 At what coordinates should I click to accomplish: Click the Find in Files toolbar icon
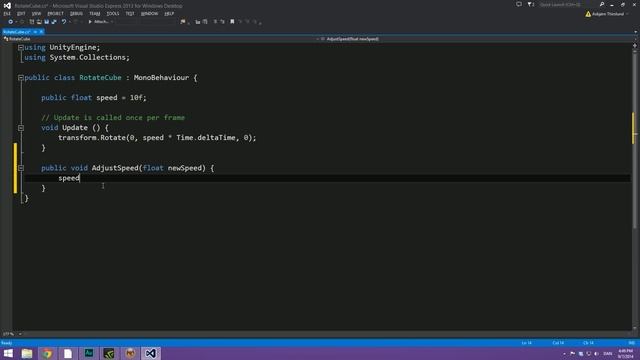(x=183, y=22)
